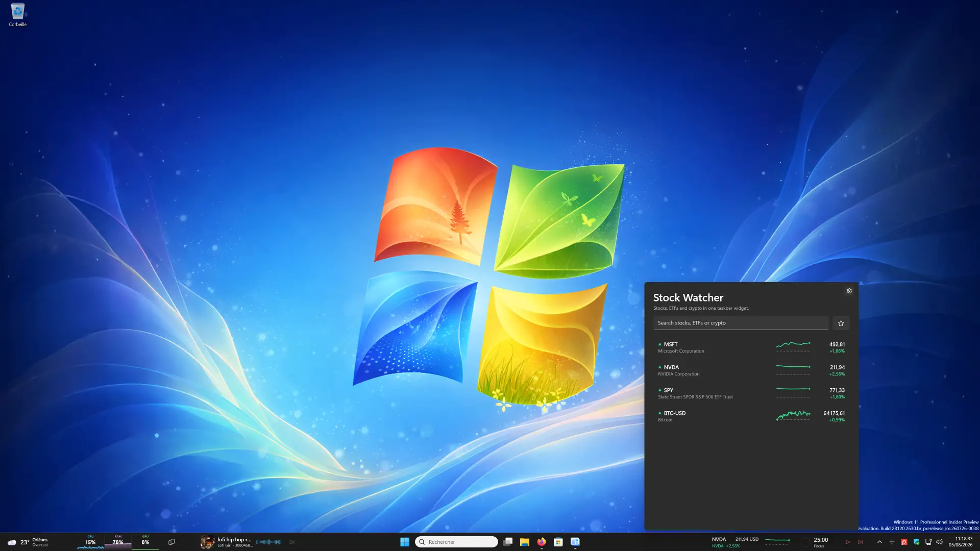
Task: Select the BTC-USD Bitcoin row
Action: [751, 416]
